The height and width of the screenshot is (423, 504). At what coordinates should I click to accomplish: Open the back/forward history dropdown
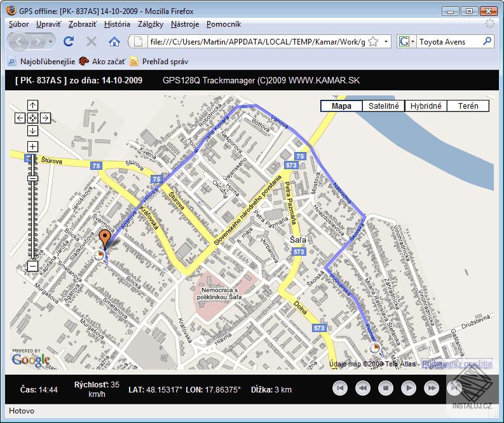[50, 41]
